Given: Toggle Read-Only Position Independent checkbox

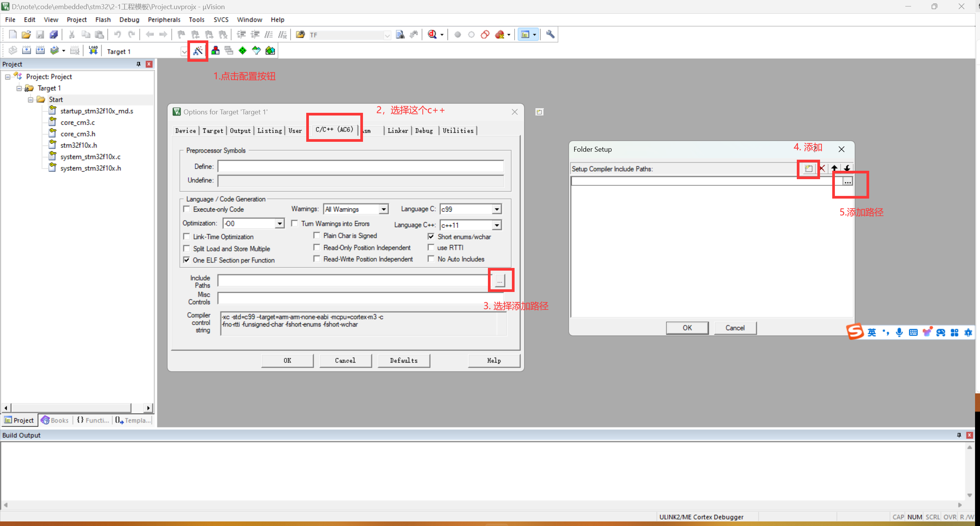Looking at the screenshot, I should point(317,247).
